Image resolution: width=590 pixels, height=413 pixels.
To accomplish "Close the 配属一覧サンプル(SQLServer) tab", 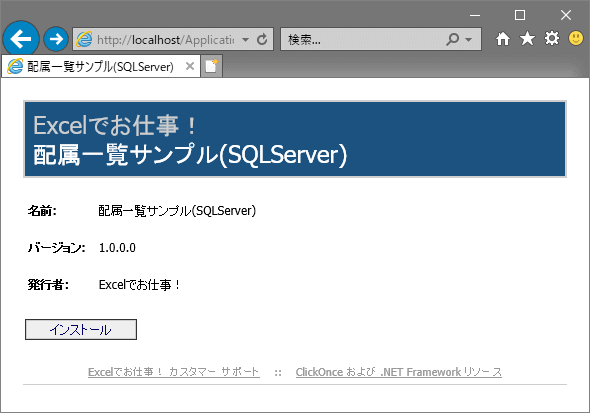I will (x=190, y=66).
